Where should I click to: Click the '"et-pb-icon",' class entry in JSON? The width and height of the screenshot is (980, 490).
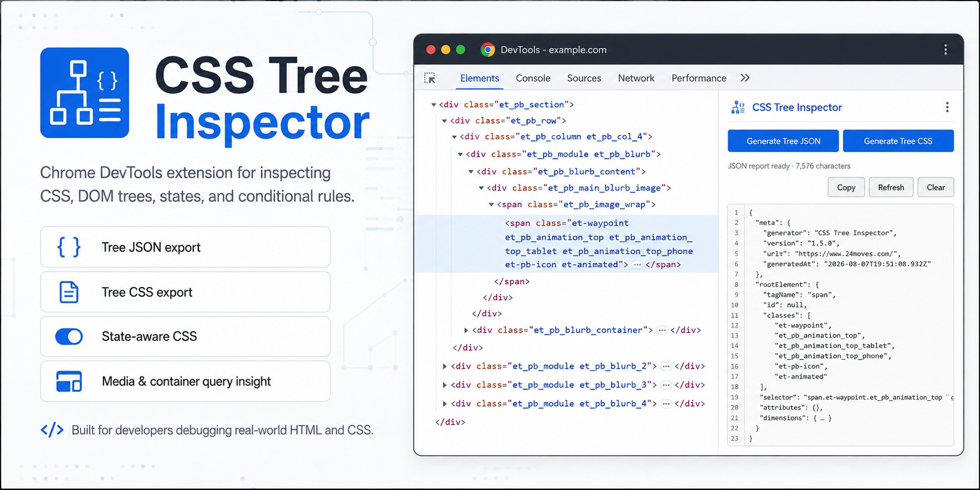[x=801, y=366]
